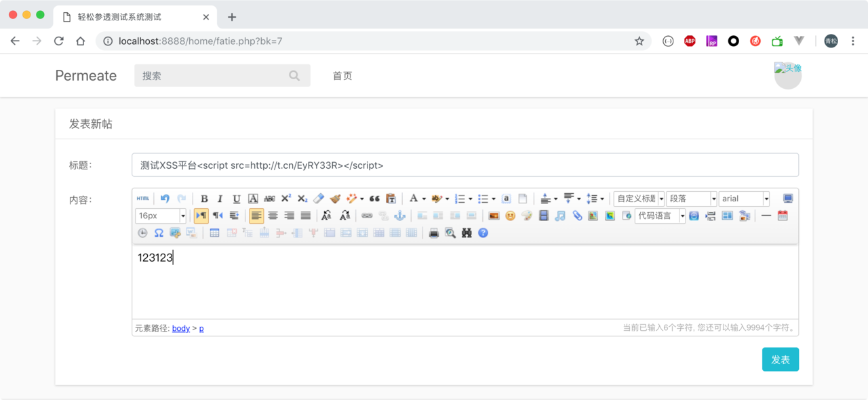868x400 pixels.
Task: Open the Chrome three-dot menu
Action: [x=853, y=41]
